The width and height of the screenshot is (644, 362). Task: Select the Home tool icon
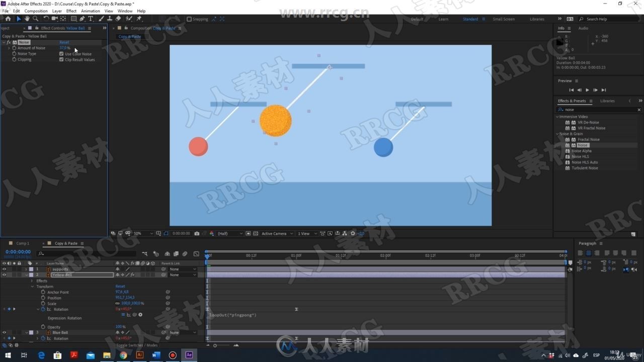point(8,19)
